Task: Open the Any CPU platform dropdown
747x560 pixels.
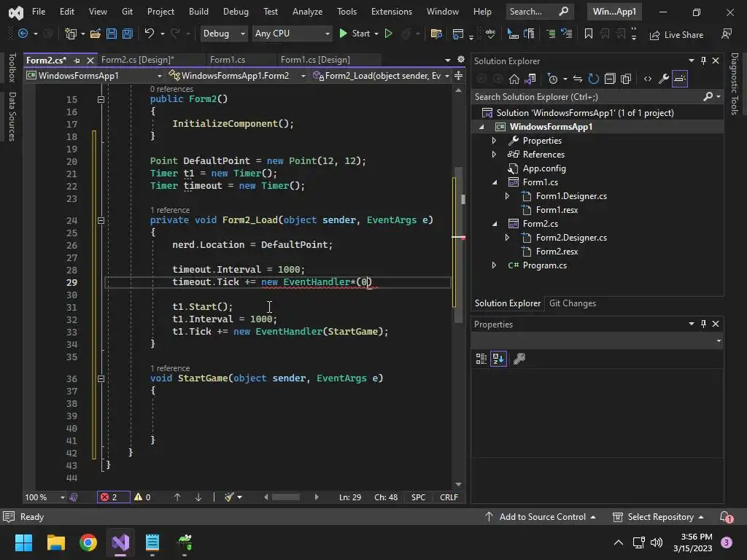Action: point(292,34)
